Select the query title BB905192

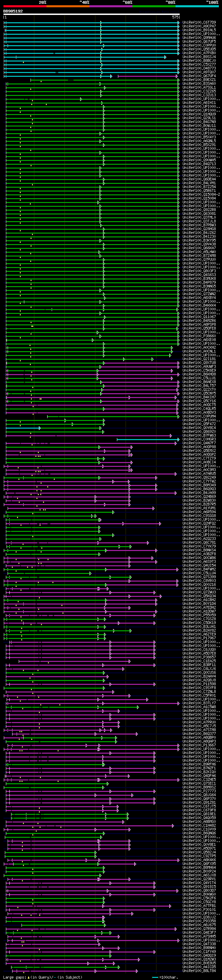(x=13, y=11)
